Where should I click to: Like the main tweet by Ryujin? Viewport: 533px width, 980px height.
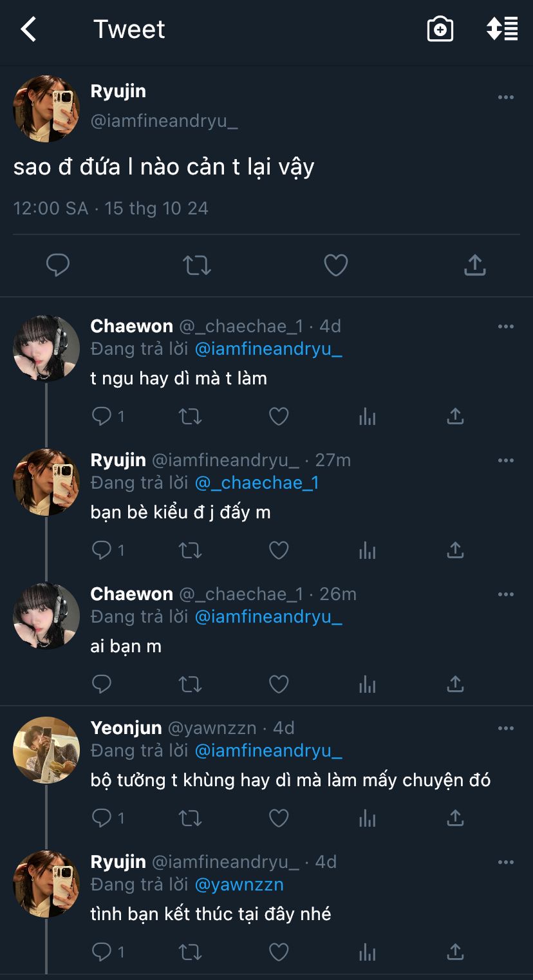click(x=335, y=265)
